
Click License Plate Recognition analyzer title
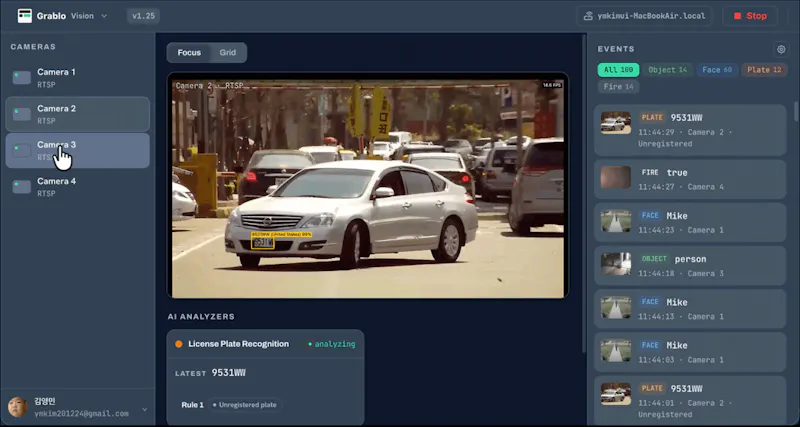[x=238, y=344]
